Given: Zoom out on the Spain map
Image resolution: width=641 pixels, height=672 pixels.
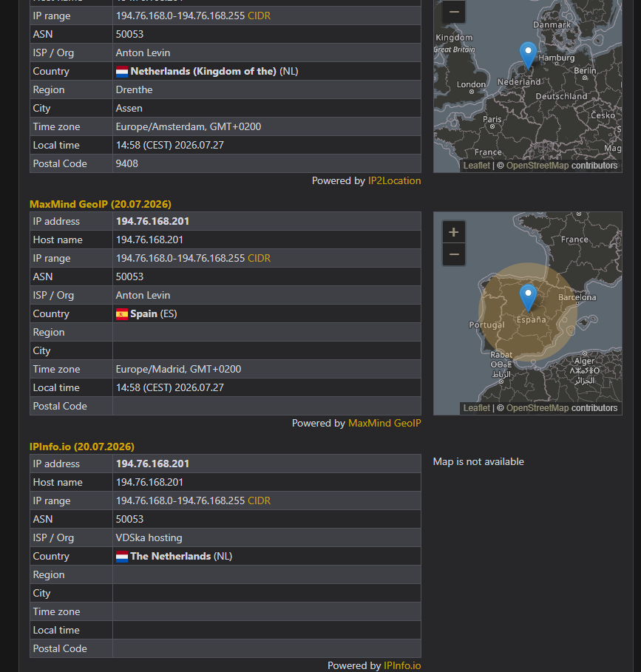Looking at the screenshot, I should pyautogui.click(x=453, y=254).
